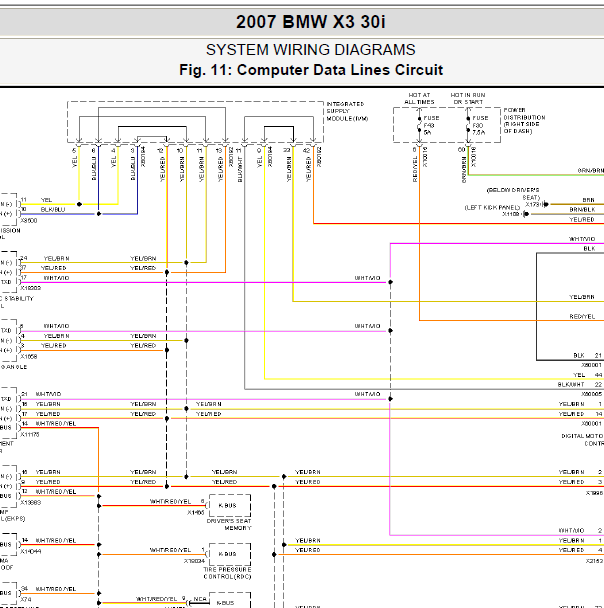
Task: Select connector label X1465
Action: [x=195, y=513]
